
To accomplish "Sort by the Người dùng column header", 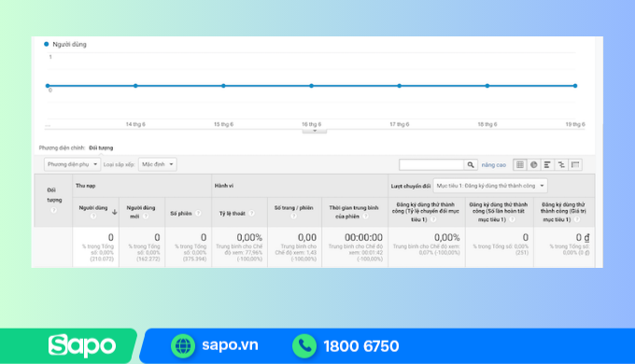I will (x=93, y=208).
